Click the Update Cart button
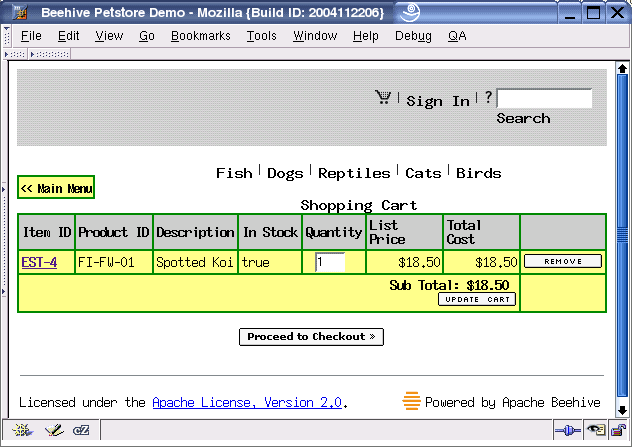The width and height of the screenshot is (632, 447). click(477, 299)
